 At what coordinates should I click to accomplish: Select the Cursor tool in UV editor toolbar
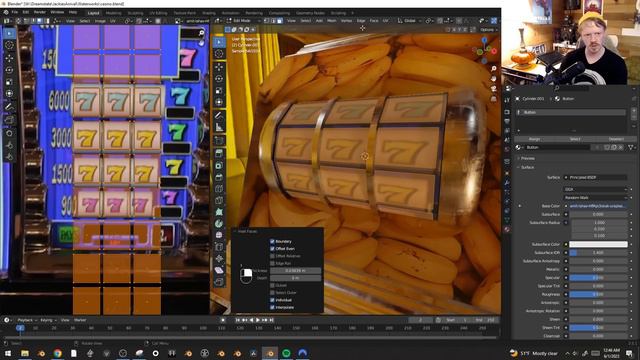tap(9, 45)
